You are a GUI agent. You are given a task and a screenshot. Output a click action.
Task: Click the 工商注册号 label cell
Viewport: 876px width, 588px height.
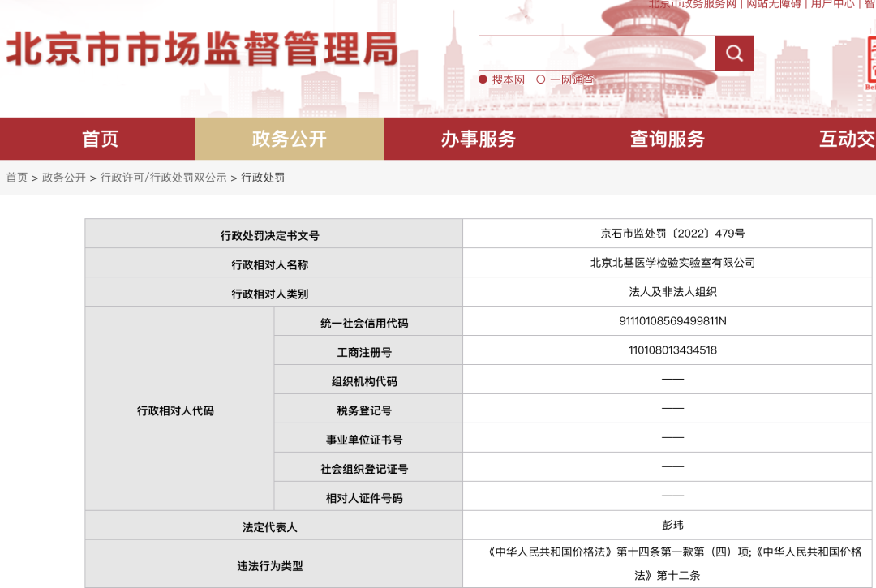pos(369,350)
